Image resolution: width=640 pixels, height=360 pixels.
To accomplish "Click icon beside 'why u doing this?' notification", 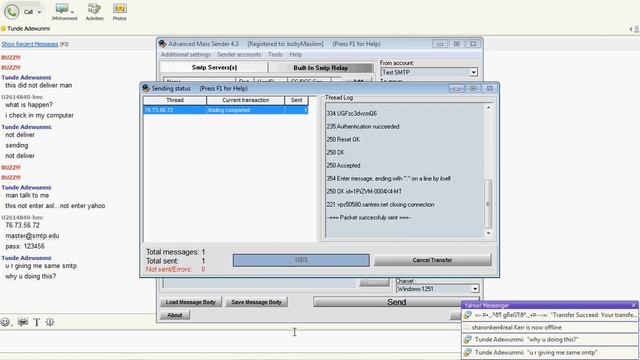I will point(468,340).
